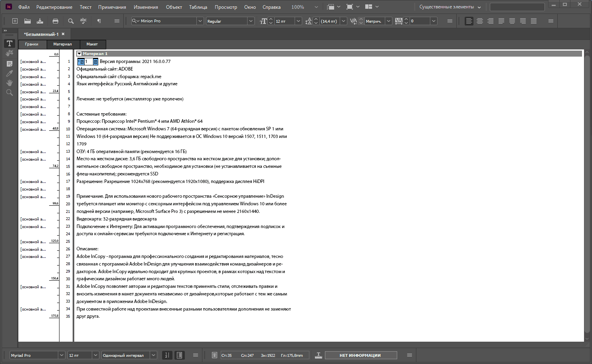
Task: Justify text with last line right
Action: tap(523, 21)
